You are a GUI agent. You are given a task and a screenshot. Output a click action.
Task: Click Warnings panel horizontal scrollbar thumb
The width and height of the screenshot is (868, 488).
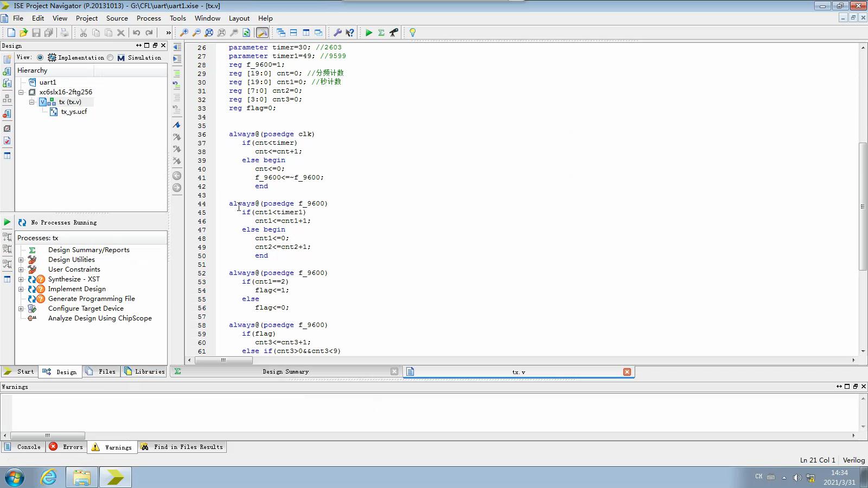48,435
